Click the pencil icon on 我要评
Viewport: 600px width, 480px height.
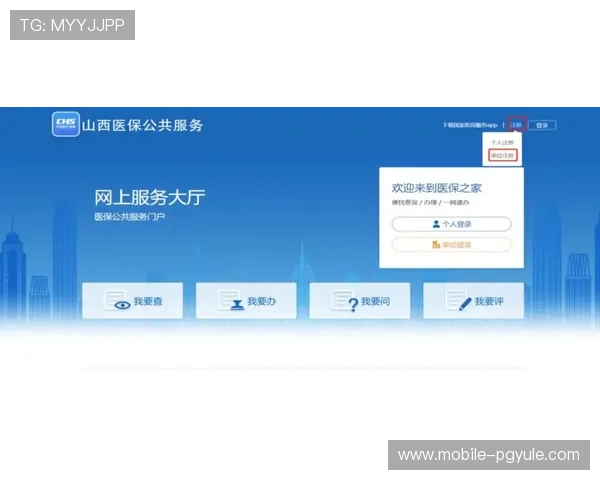[465, 304]
